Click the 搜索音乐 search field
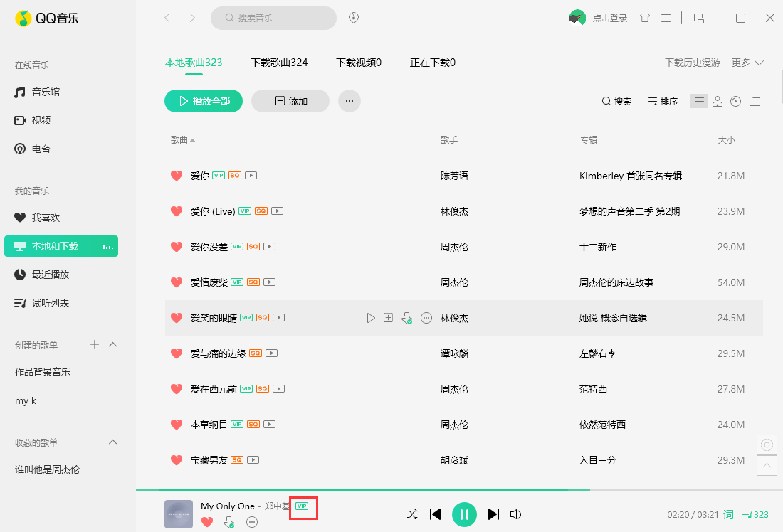The width and height of the screenshot is (783, 532). click(x=273, y=18)
